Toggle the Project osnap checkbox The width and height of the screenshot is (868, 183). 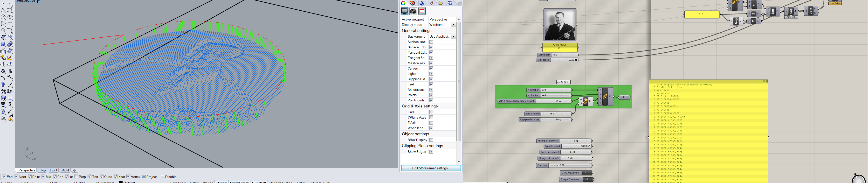point(144,176)
